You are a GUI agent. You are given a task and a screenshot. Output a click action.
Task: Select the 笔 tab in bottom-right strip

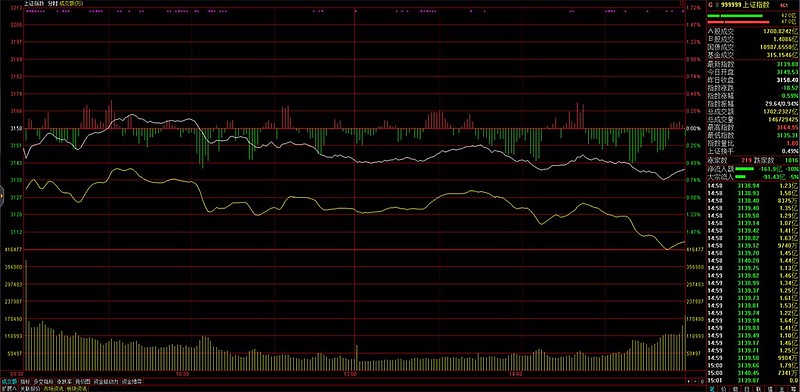pyautogui.click(x=712, y=389)
